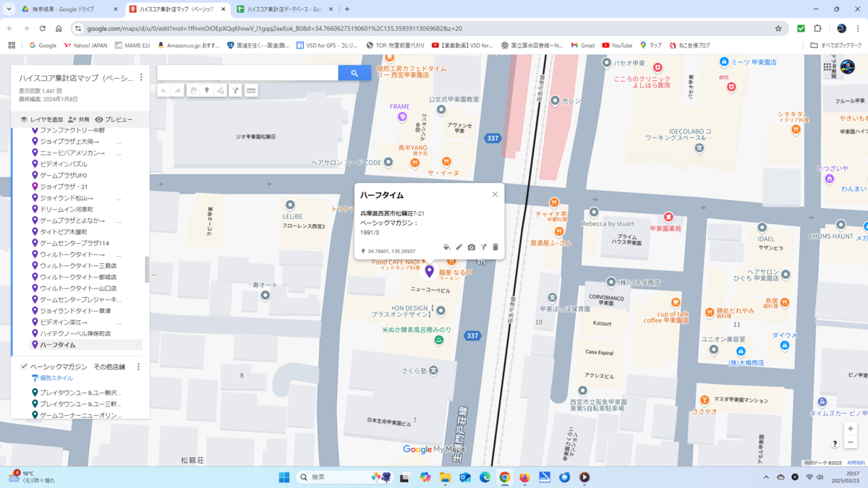Viewport: 868px width, 488px height.
Task: Select タイトピア木屋町 list item
Action: tap(64, 232)
